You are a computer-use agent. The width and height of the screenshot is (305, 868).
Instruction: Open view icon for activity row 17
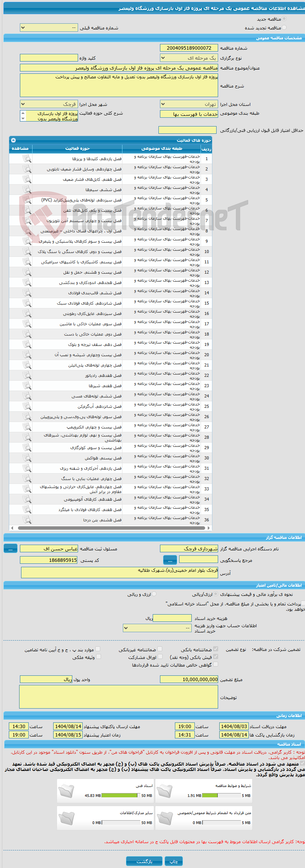(x=27, y=324)
